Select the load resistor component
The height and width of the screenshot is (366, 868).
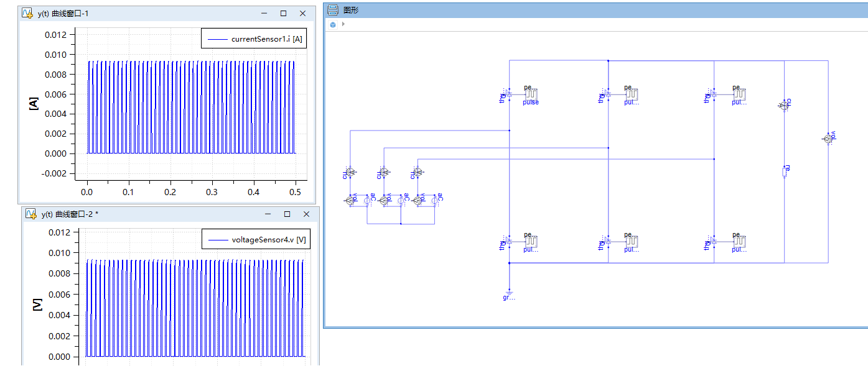coord(784,172)
